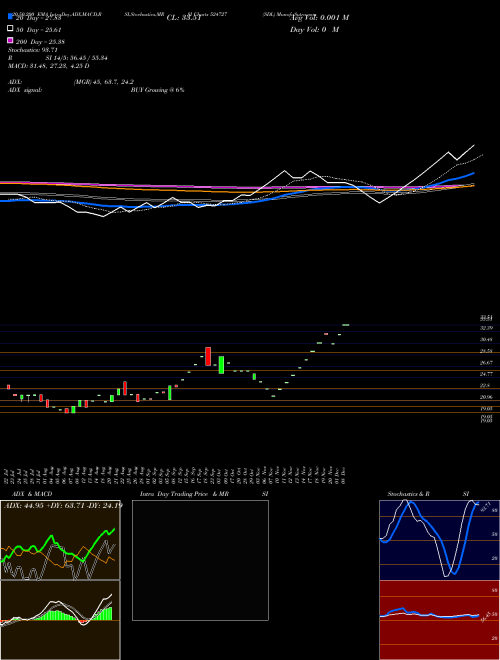500x660 pixels.
Task: Click the blue 20 Day legend swatch
Action: point(10,17)
